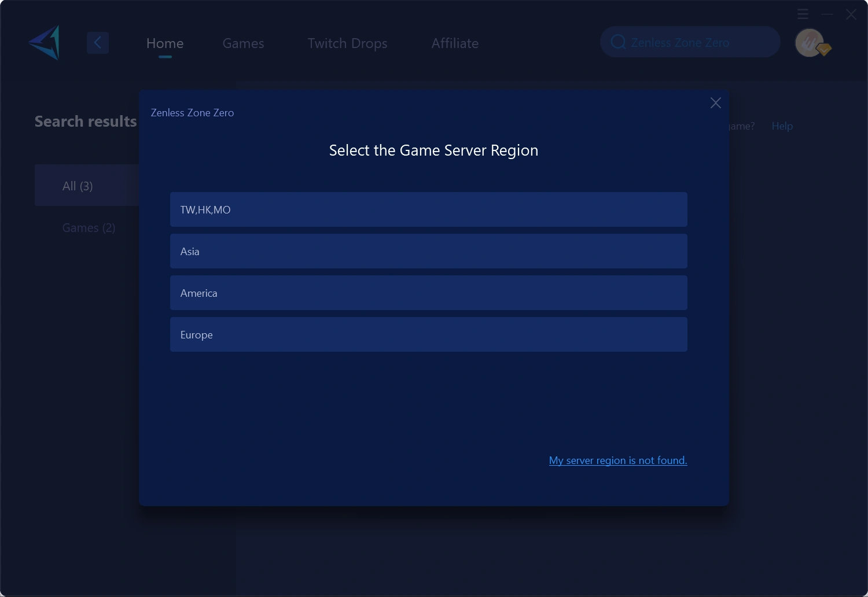Close the application window
Image resolution: width=868 pixels, height=597 pixels.
tap(851, 14)
